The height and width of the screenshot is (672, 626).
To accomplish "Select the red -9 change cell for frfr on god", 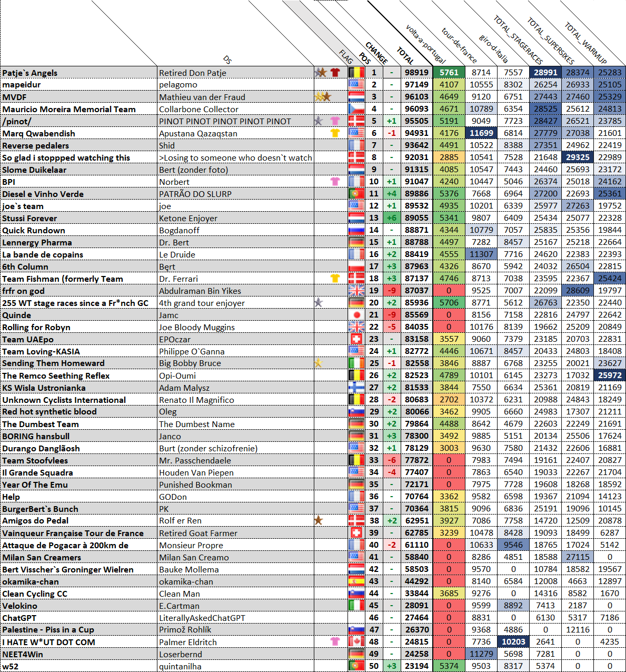I will click(x=391, y=291).
